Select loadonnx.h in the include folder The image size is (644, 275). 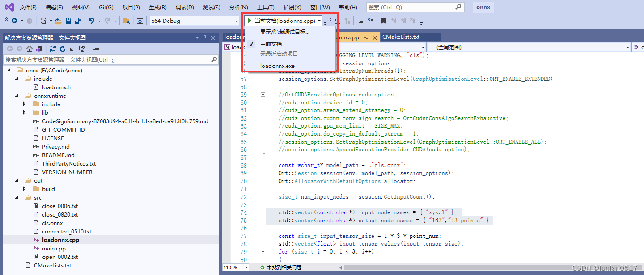pyautogui.click(x=56, y=87)
